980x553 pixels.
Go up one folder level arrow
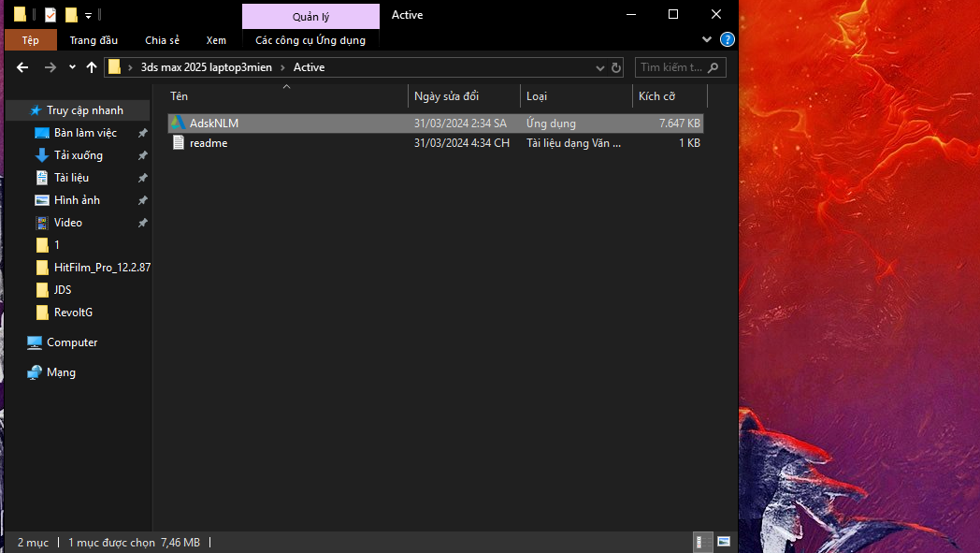(x=91, y=67)
